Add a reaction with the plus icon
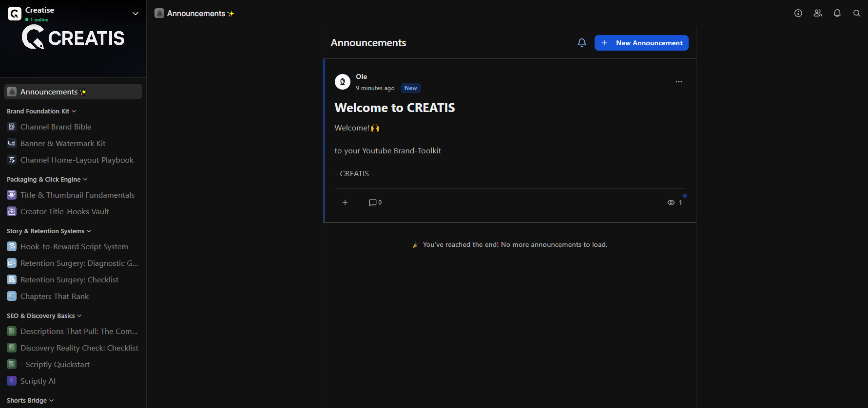This screenshot has width=868, height=408. click(345, 203)
